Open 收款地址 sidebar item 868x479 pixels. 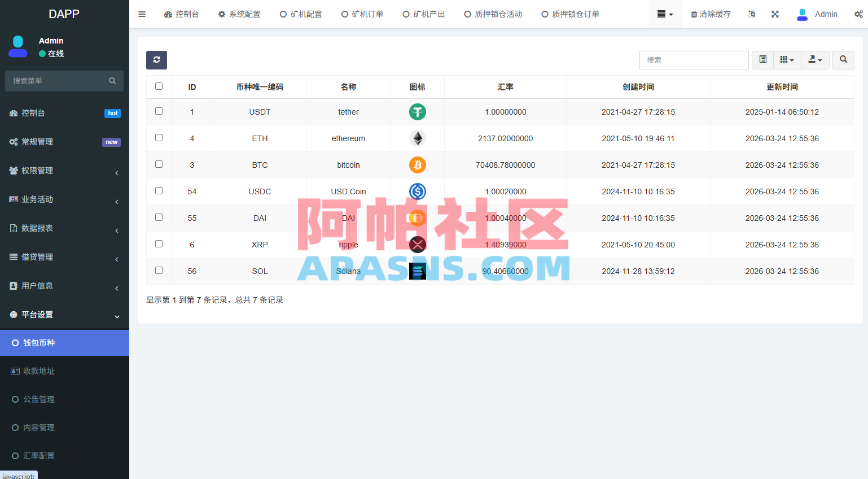[x=64, y=371]
